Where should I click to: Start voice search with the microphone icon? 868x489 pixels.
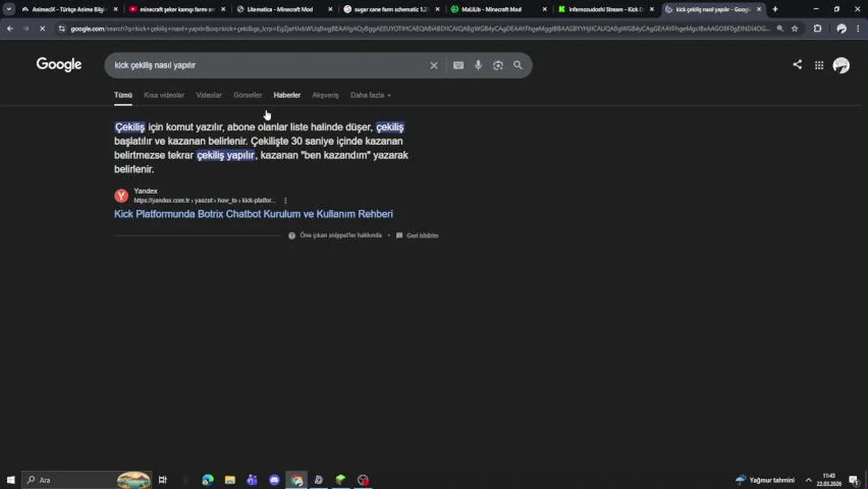[478, 65]
